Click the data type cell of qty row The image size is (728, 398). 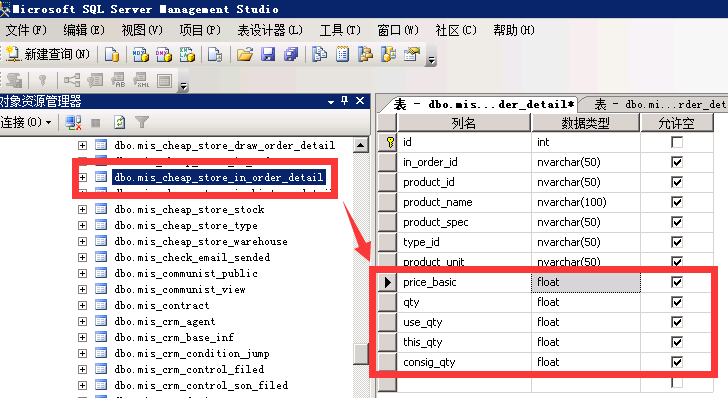click(585, 302)
